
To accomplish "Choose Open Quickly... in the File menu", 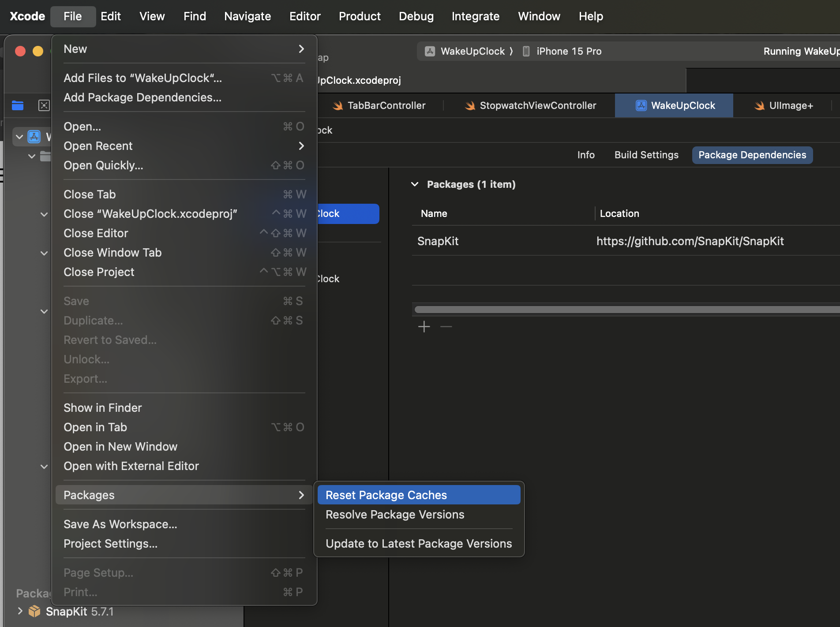I will pyautogui.click(x=184, y=165).
